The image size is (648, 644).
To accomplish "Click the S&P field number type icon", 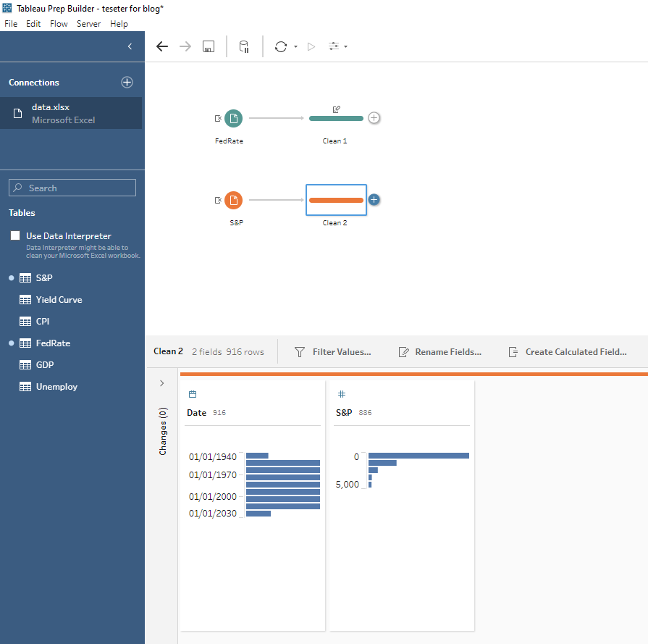I will (x=342, y=394).
